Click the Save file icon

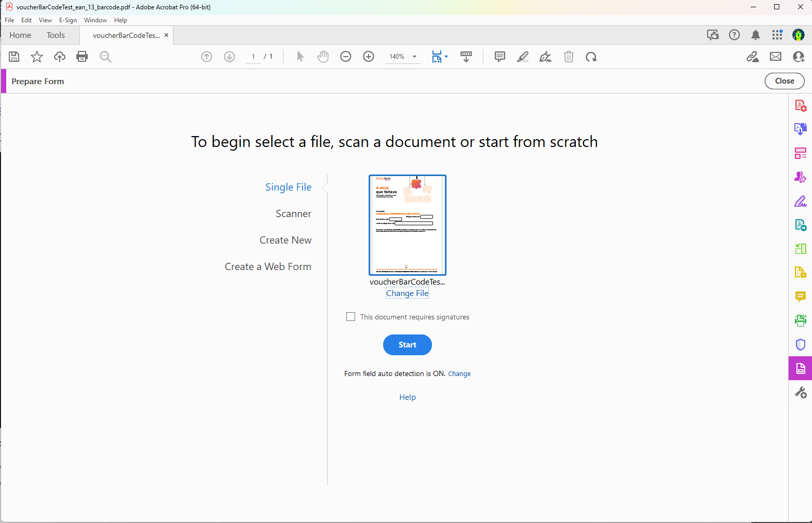[x=14, y=57]
